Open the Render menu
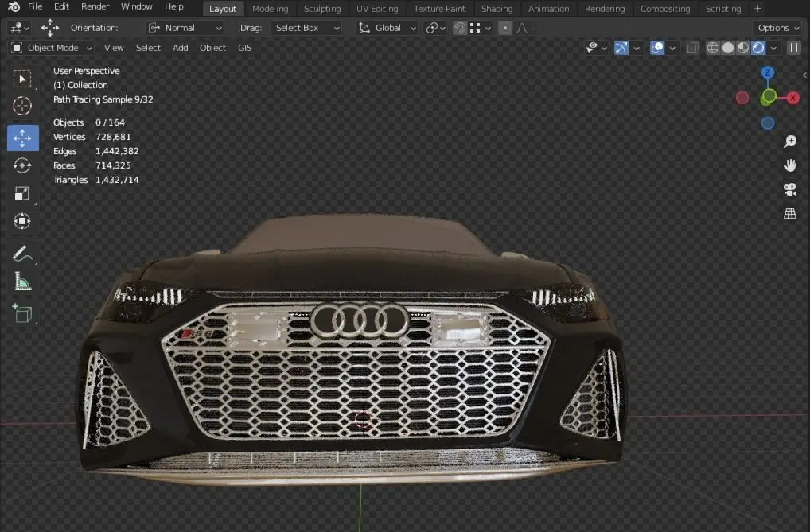Screen dimensions: 810x532 pyautogui.click(x=95, y=6)
